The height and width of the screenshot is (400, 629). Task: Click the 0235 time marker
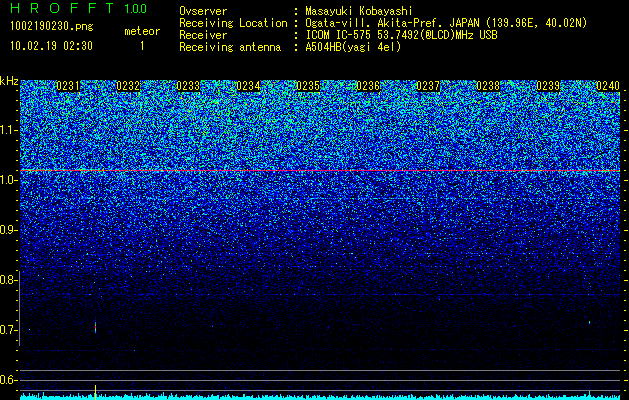(308, 86)
